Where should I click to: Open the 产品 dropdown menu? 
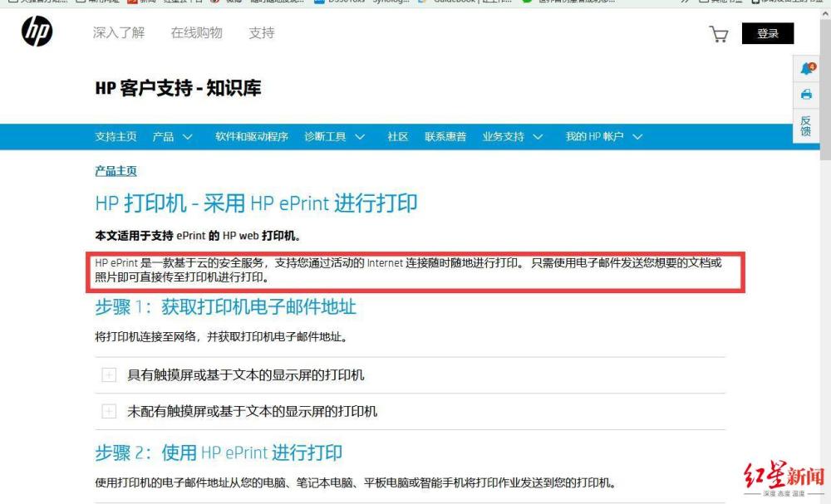pyautogui.click(x=172, y=137)
